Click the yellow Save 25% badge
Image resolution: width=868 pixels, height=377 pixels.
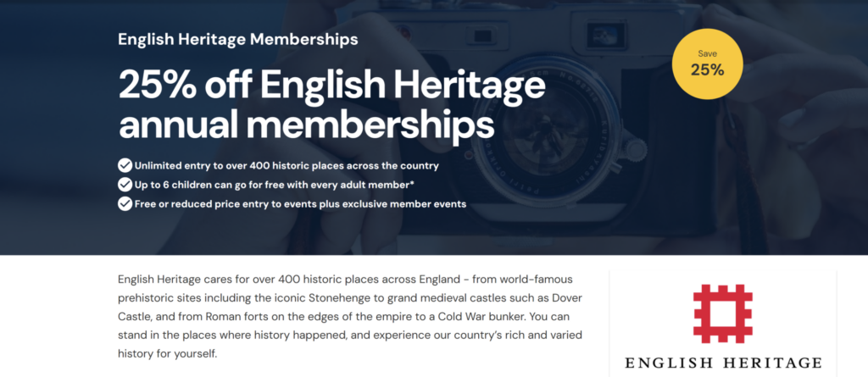(707, 64)
